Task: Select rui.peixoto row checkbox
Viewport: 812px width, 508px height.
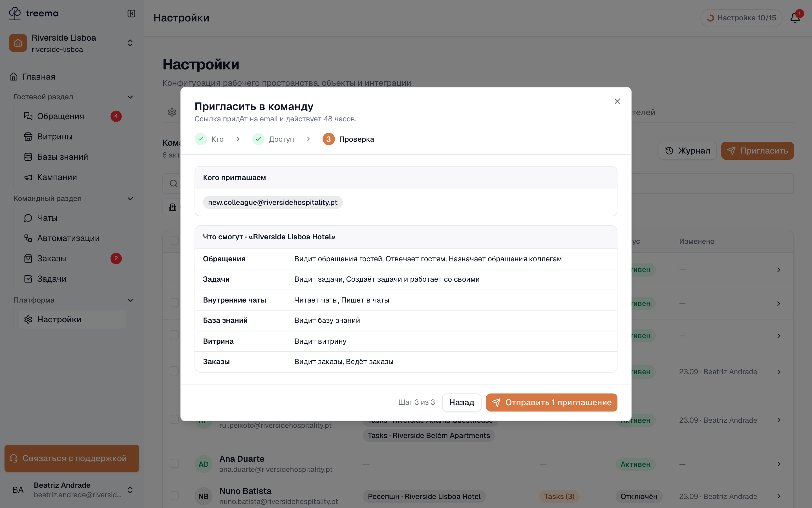Action: [174, 420]
